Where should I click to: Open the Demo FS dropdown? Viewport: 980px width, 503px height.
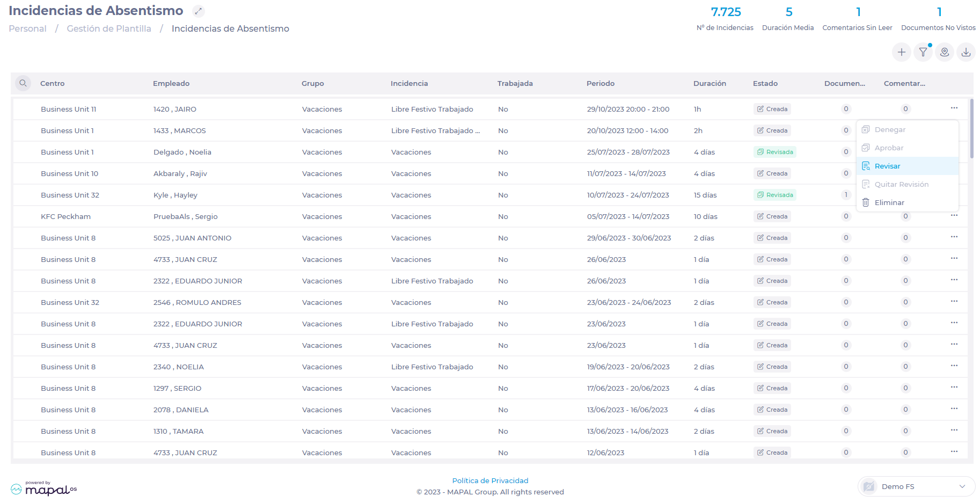(917, 486)
